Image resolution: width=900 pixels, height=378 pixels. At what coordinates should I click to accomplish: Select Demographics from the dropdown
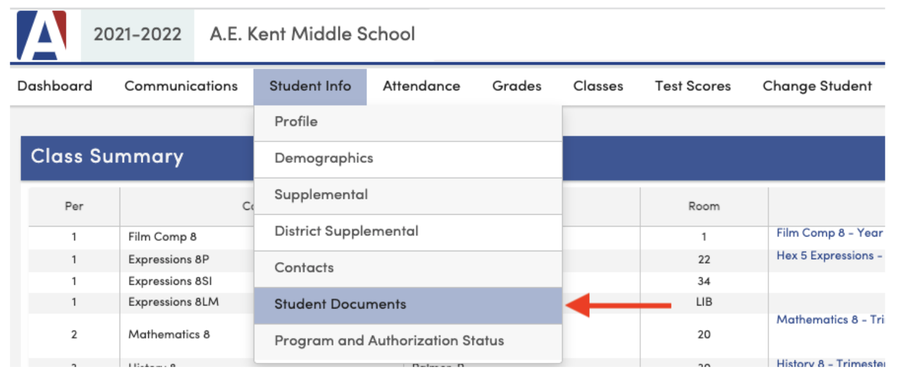click(408, 159)
